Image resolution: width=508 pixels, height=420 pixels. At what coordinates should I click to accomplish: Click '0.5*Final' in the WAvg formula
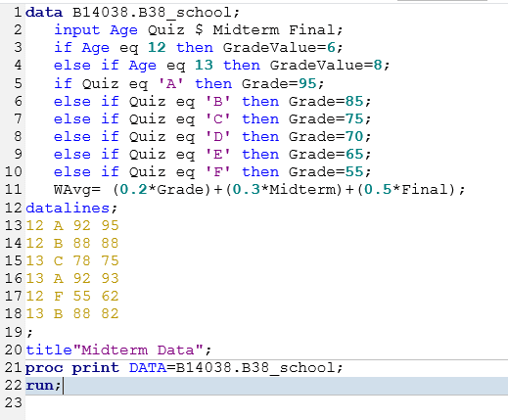(x=406, y=190)
